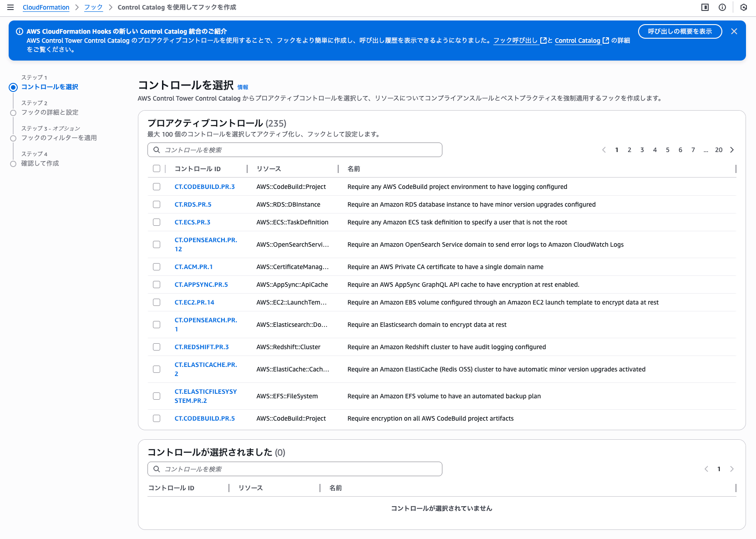This screenshot has width=756, height=539.
Task: Check the CT.EC2.PR.14 row checkbox
Action: (x=157, y=302)
